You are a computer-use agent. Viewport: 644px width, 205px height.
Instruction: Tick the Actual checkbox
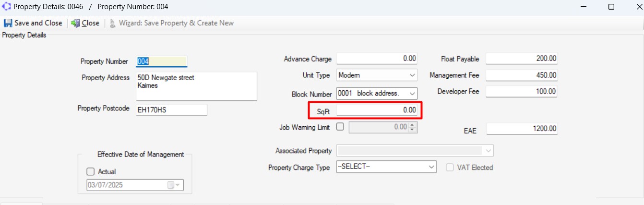pyautogui.click(x=91, y=171)
